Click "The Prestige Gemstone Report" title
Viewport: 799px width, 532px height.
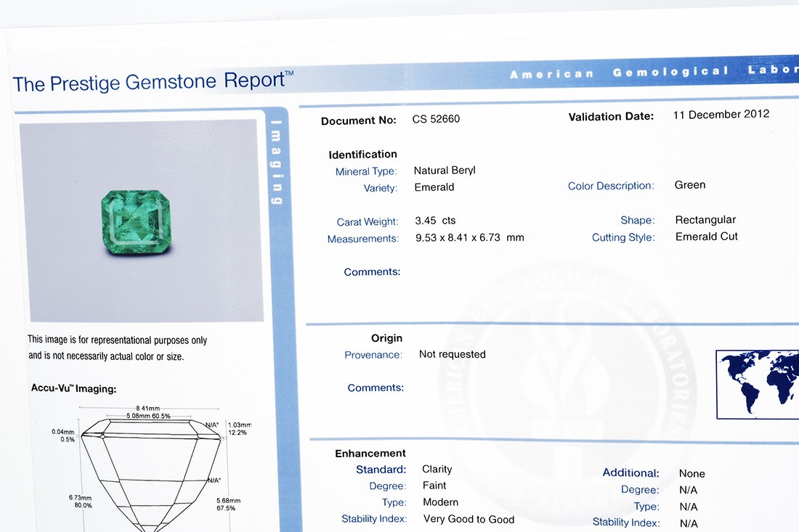153,81
